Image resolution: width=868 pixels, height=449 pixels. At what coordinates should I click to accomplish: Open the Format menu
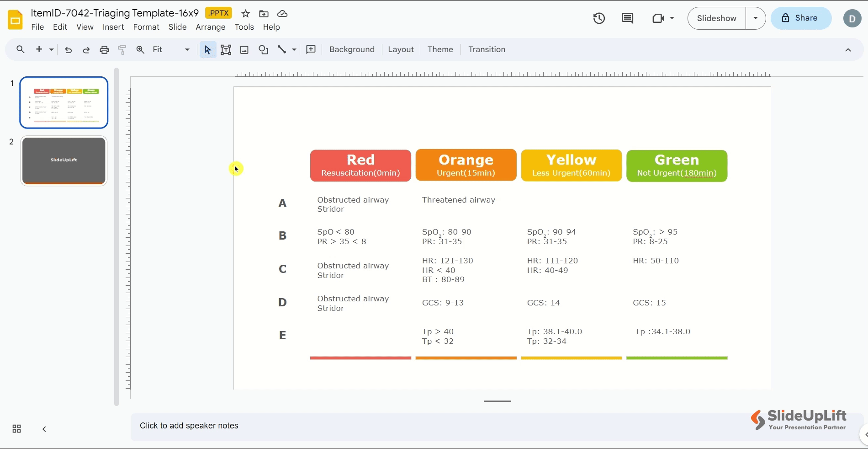tap(146, 27)
